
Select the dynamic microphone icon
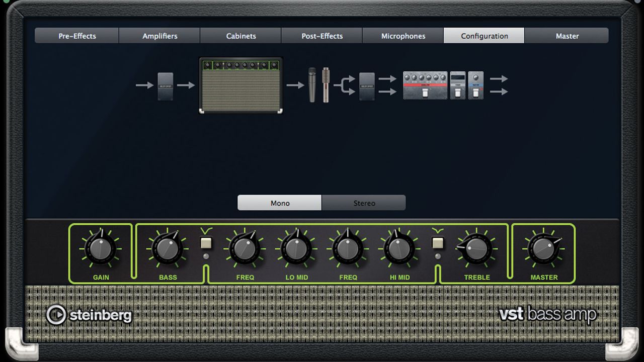(x=312, y=85)
